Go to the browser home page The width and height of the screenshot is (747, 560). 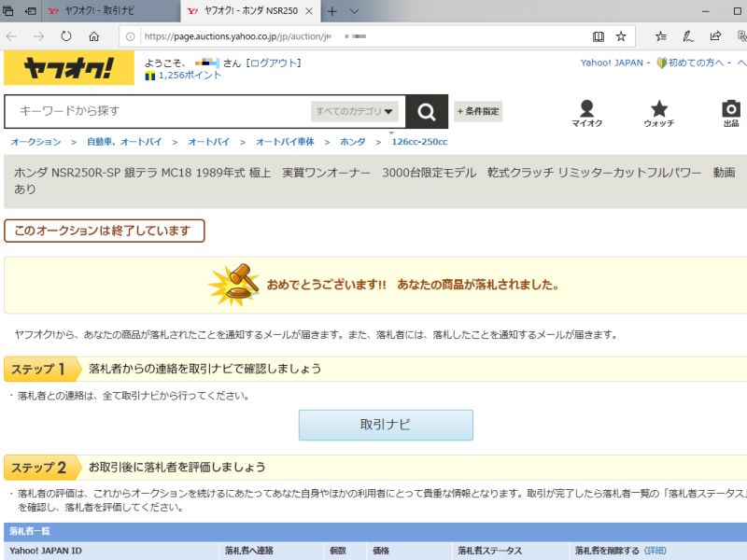(94, 36)
